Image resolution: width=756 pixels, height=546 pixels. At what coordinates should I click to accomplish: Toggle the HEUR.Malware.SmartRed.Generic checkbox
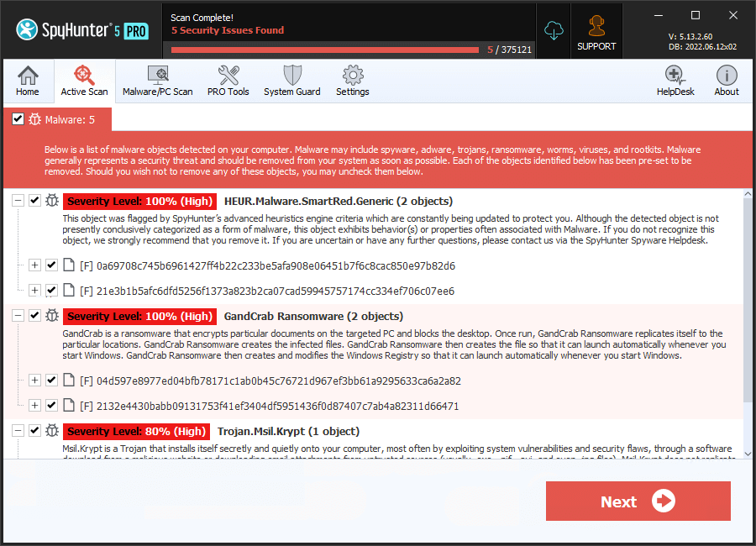tap(34, 201)
